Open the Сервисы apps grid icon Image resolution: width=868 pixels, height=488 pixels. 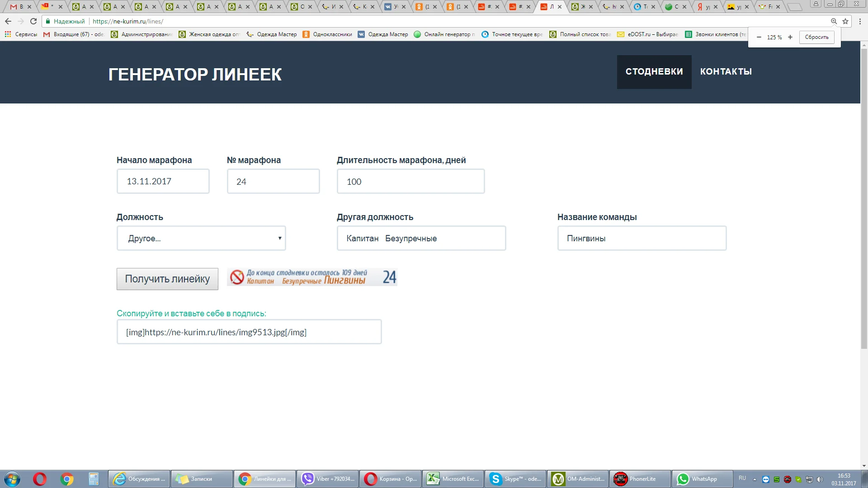click(x=8, y=34)
